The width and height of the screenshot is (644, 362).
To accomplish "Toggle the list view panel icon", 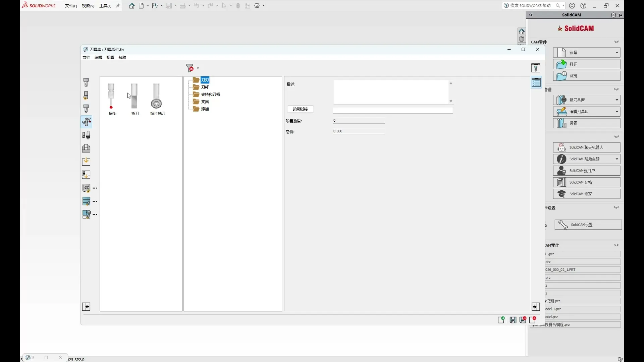I will [x=536, y=82].
